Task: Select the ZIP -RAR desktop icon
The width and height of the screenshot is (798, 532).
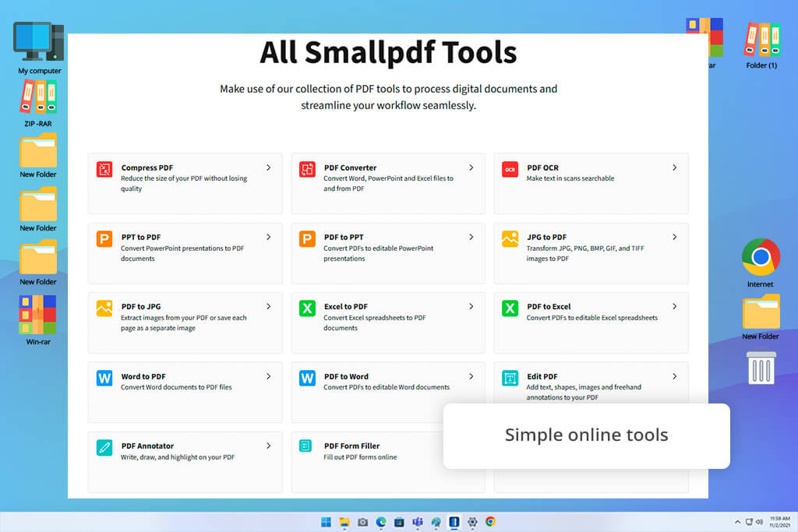Action: tap(38, 104)
